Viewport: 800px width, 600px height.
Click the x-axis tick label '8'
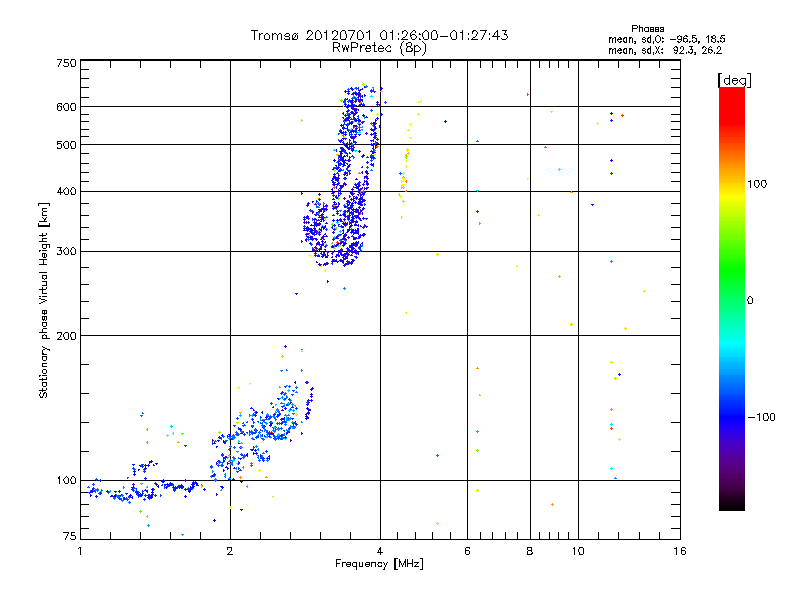[x=530, y=551]
